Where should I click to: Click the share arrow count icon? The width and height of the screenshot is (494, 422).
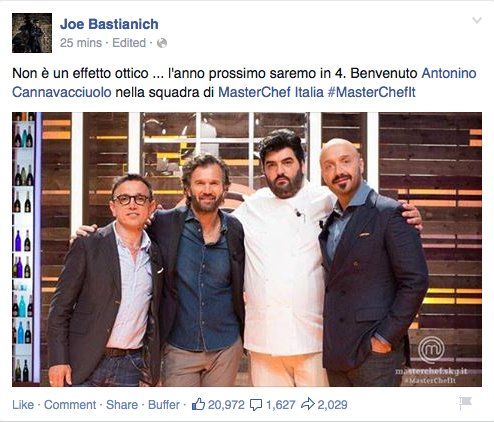308,404
